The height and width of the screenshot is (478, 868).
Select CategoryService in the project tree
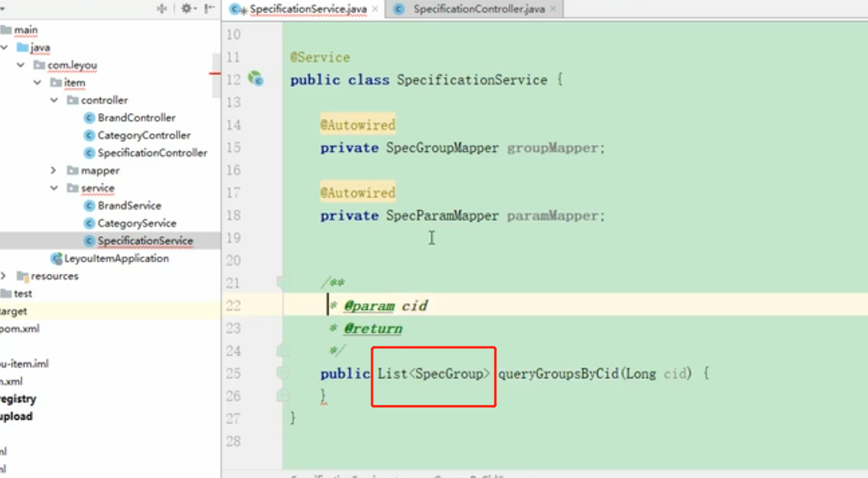(x=137, y=223)
